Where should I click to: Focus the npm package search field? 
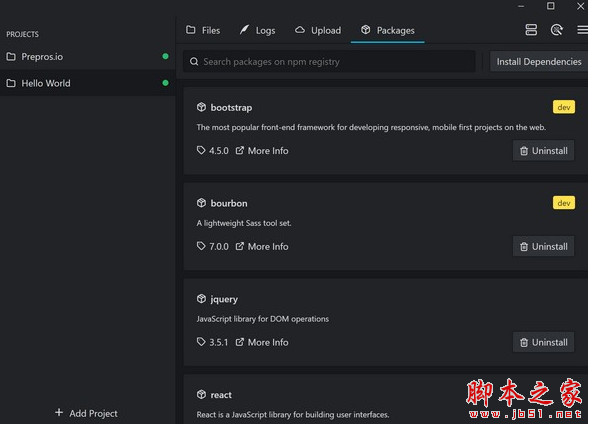tap(329, 62)
